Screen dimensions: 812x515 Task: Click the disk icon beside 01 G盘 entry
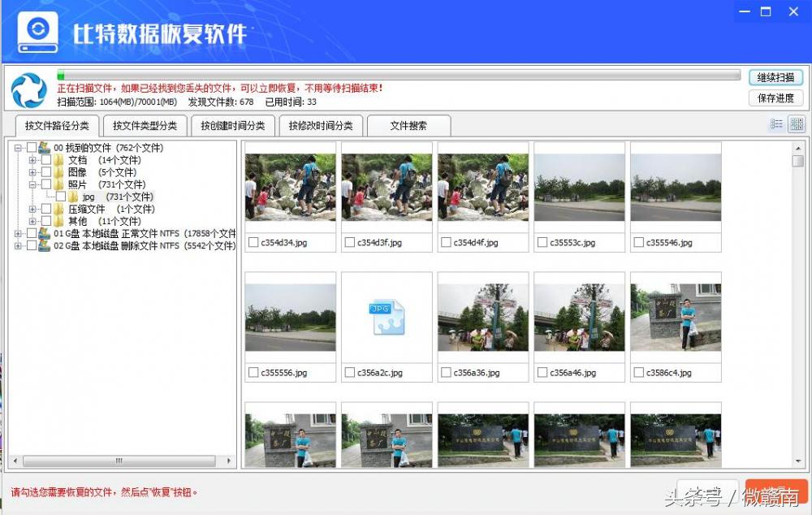pos(43,234)
